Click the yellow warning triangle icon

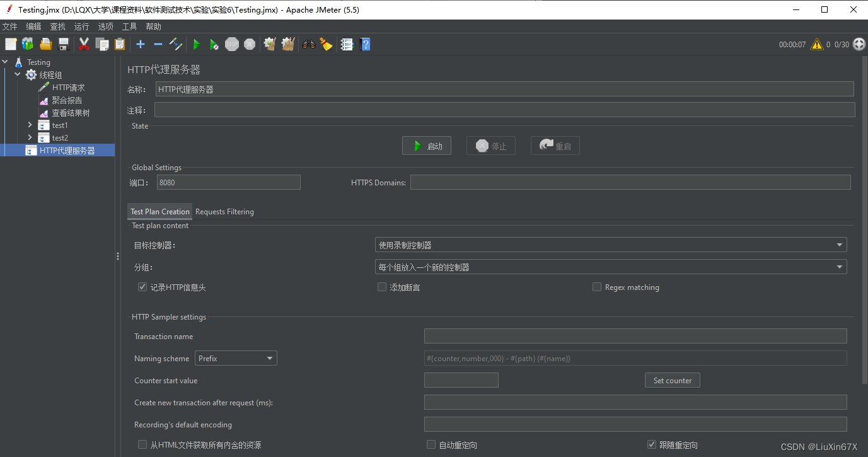(x=817, y=44)
